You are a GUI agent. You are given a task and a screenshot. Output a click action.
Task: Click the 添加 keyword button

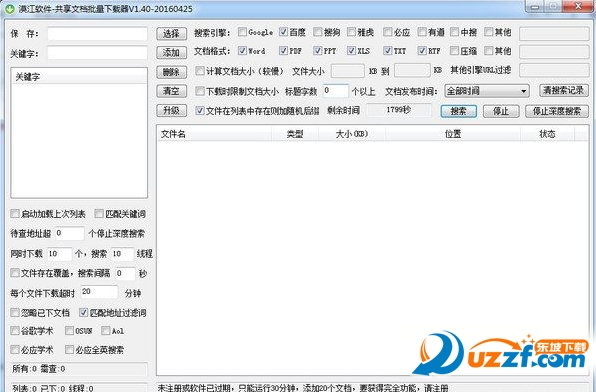tap(171, 52)
